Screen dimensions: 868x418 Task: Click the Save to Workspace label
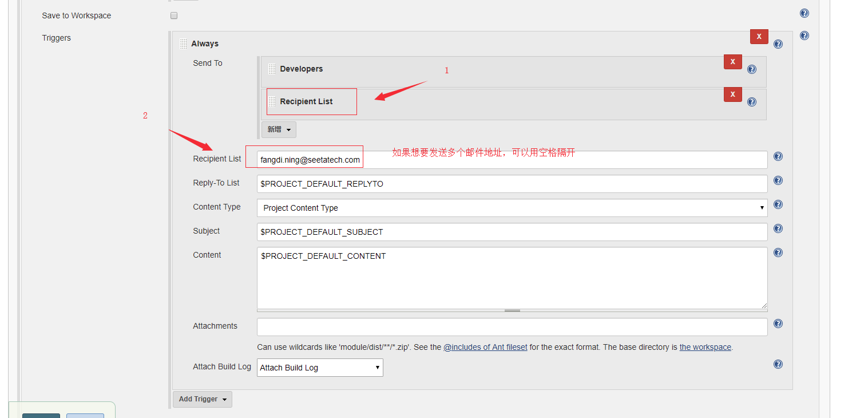click(x=77, y=15)
